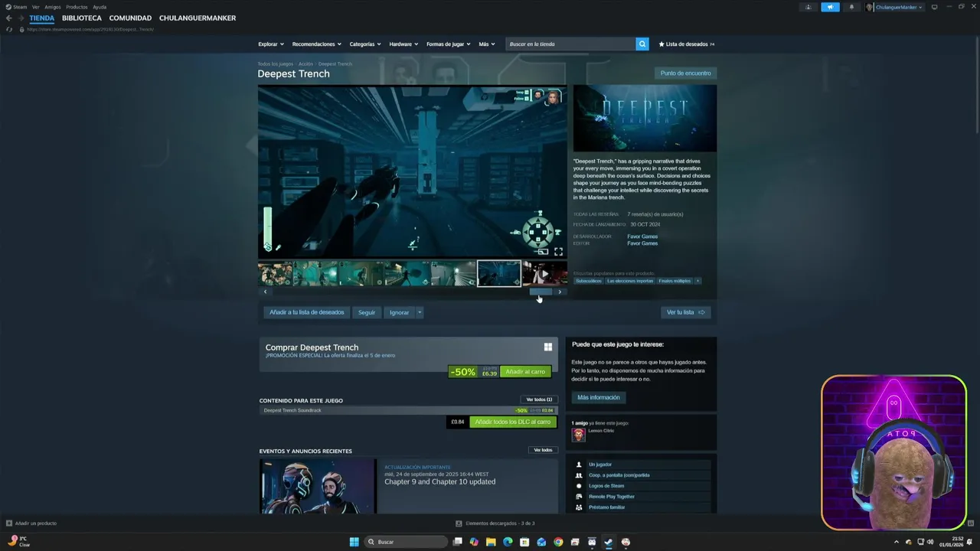Switch to the COMUNIDAD tab
This screenshot has width=980, height=551.
tap(130, 18)
